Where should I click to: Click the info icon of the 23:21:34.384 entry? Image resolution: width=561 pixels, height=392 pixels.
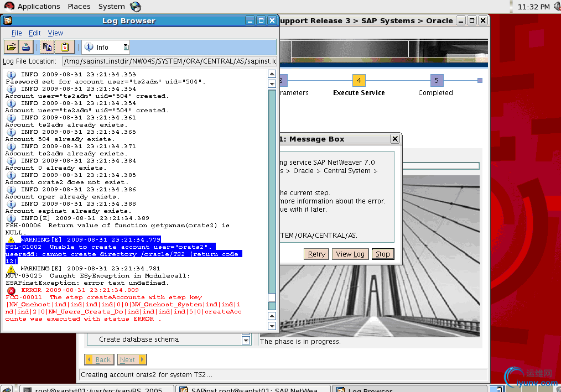tap(11, 161)
